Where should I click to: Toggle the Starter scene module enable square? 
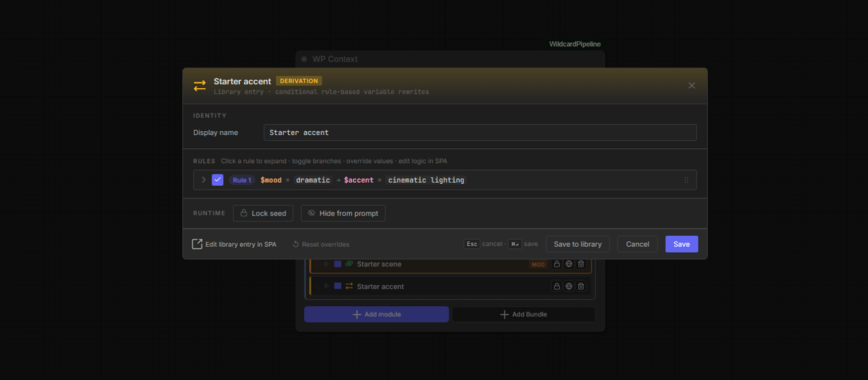338,264
